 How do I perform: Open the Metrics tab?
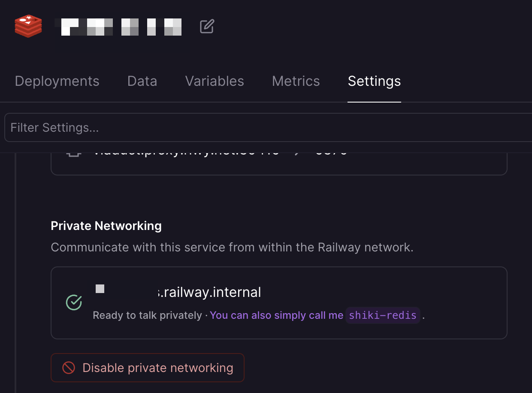point(296,81)
